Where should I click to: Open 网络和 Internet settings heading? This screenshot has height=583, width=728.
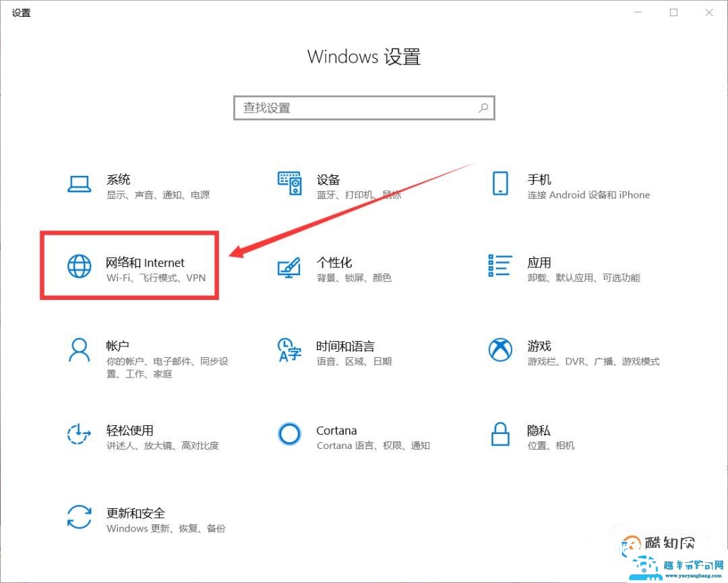pyautogui.click(x=146, y=263)
